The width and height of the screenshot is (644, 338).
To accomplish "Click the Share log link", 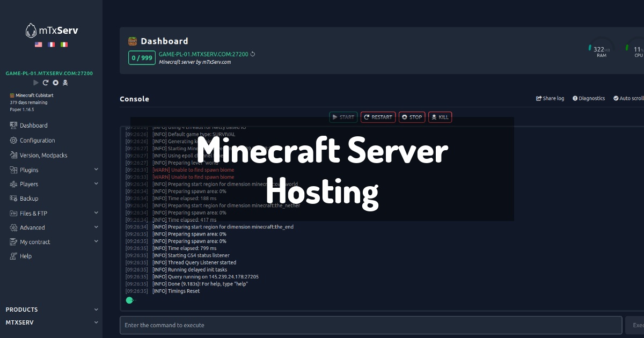I will coord(550,98).
